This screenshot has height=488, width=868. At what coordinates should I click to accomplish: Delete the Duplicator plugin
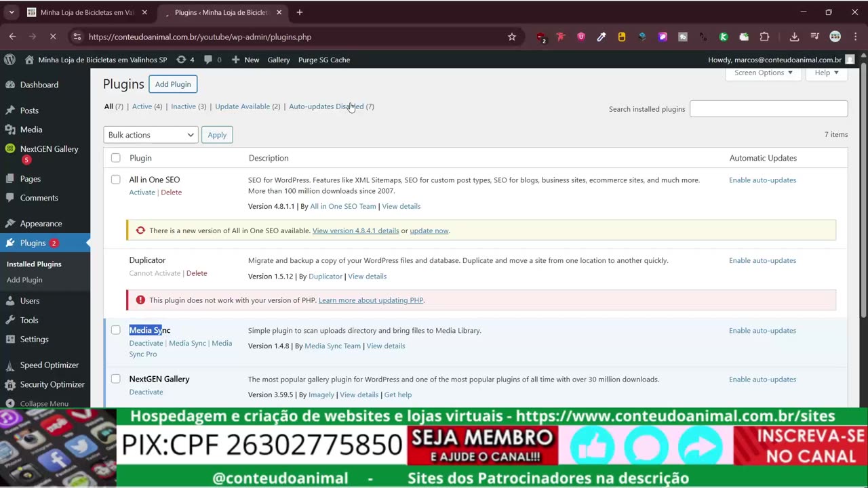coord(197,273)
